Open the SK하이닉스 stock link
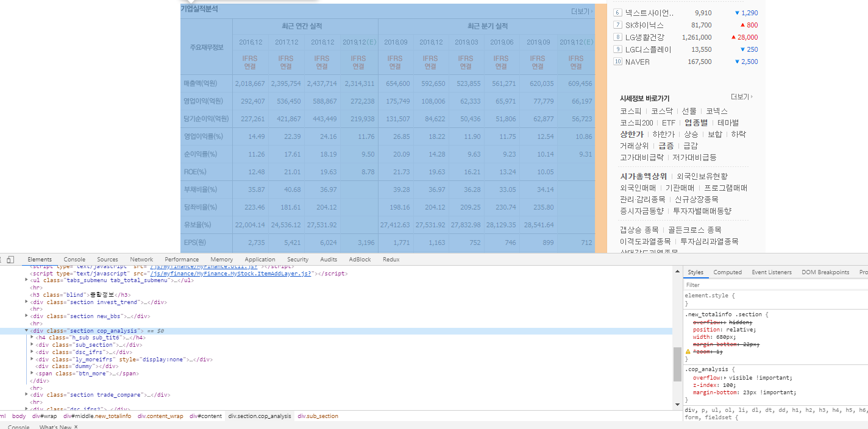868x429 pixels. coord(645,25)
